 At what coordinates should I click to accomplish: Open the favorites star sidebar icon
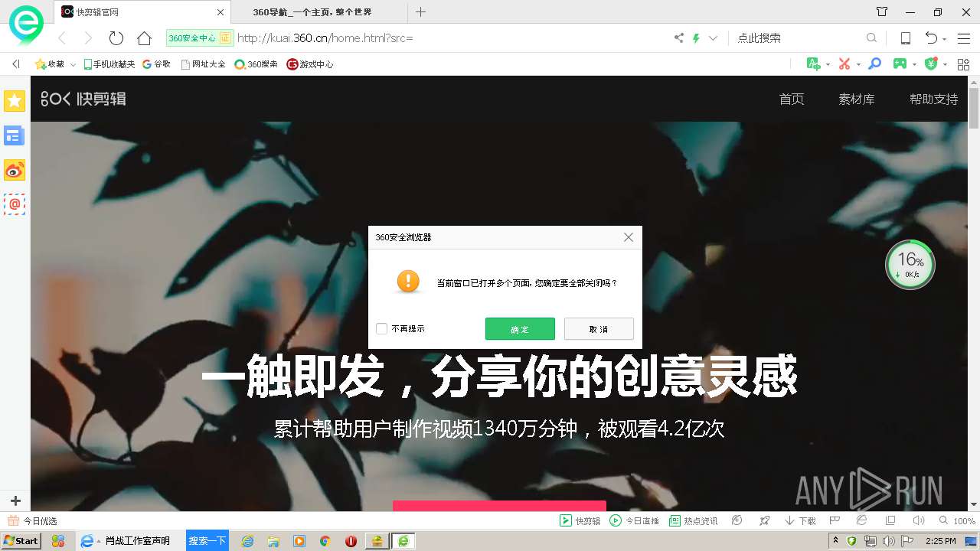(x=15, y=100)
